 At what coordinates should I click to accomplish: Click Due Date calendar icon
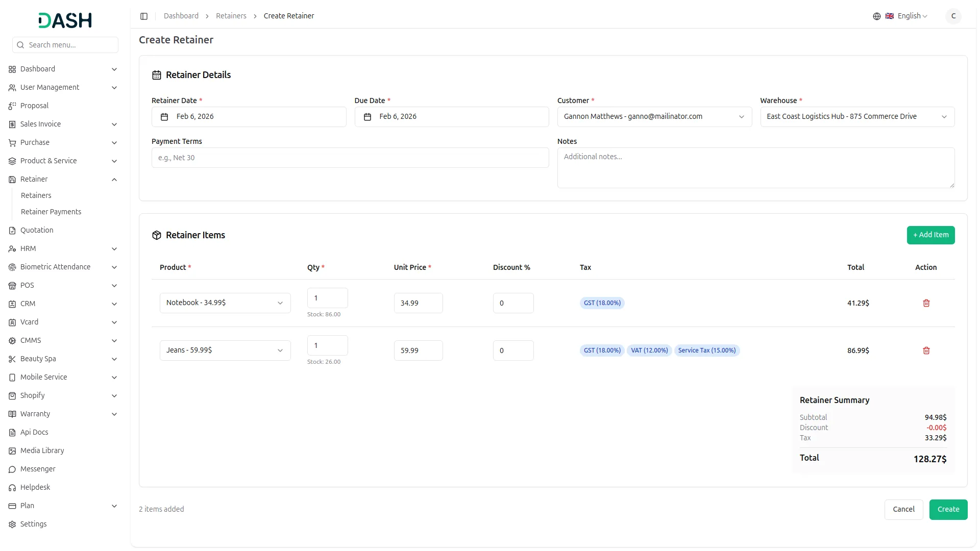click(x=367, y=117)
